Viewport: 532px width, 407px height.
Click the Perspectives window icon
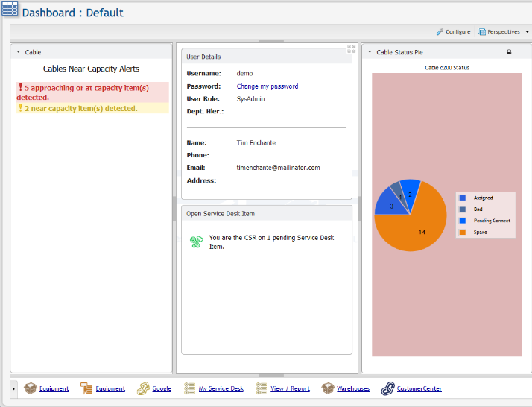481,32
